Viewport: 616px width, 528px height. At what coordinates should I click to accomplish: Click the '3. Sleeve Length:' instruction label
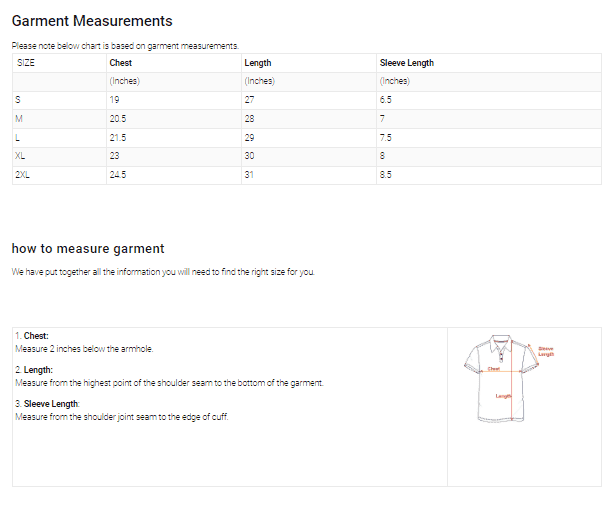[x=48, y=404]
